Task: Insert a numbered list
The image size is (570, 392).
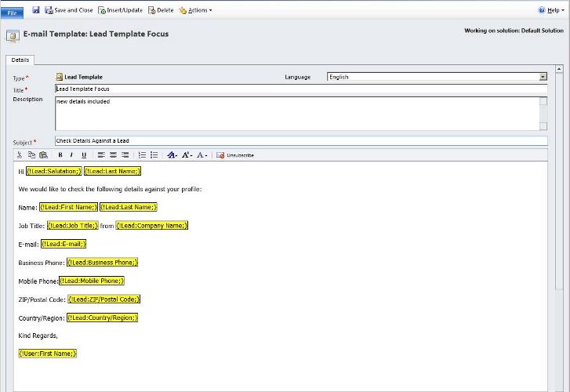Action: [142, 155]
